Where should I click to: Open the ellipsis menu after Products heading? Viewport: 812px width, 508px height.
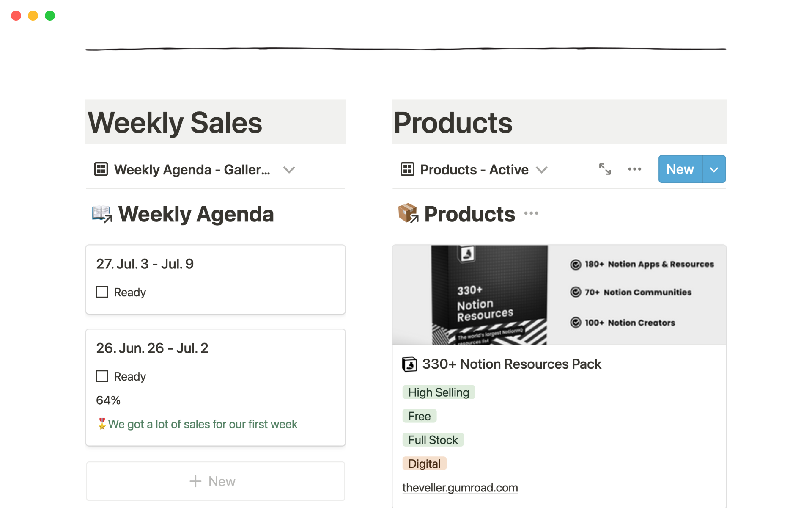[531, 213]
